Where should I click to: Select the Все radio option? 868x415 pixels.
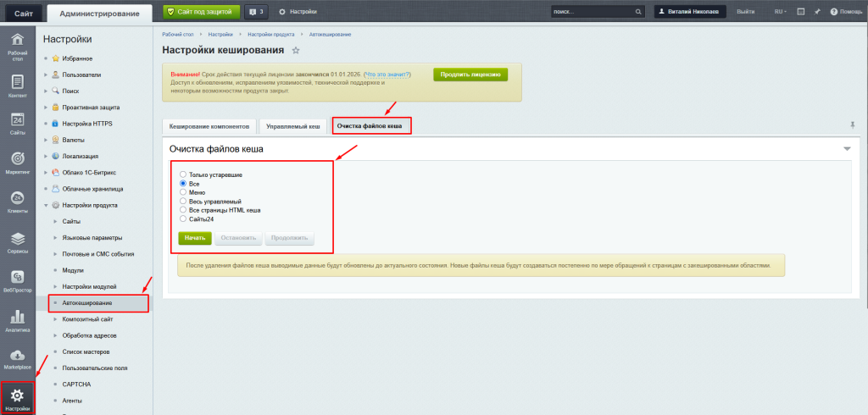point(183,183)
